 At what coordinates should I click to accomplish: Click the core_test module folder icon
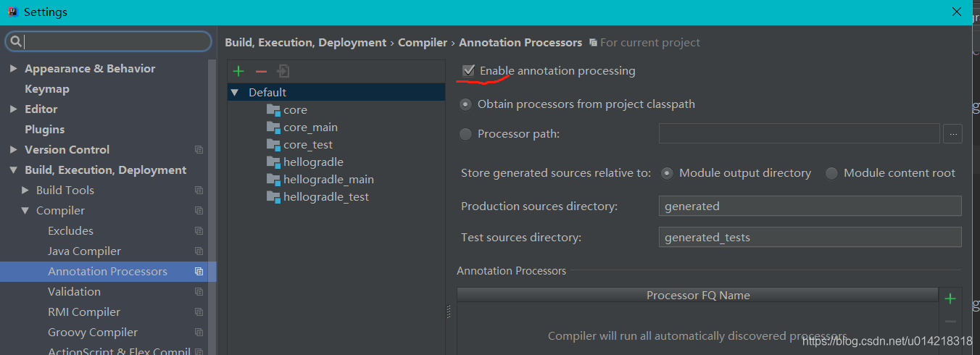click(273, 144)
